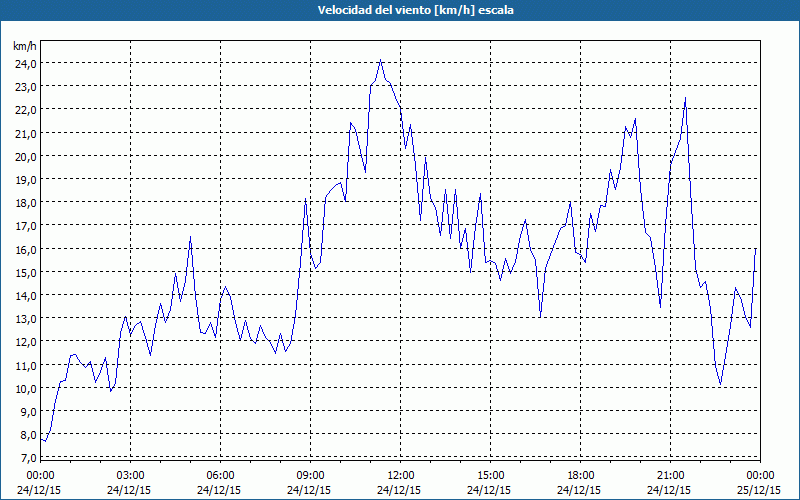This screenshot has width=800, height=500.
Task: Select the 17,0 y-axis value
Action: pyautogui.click(x=26, y=226)
